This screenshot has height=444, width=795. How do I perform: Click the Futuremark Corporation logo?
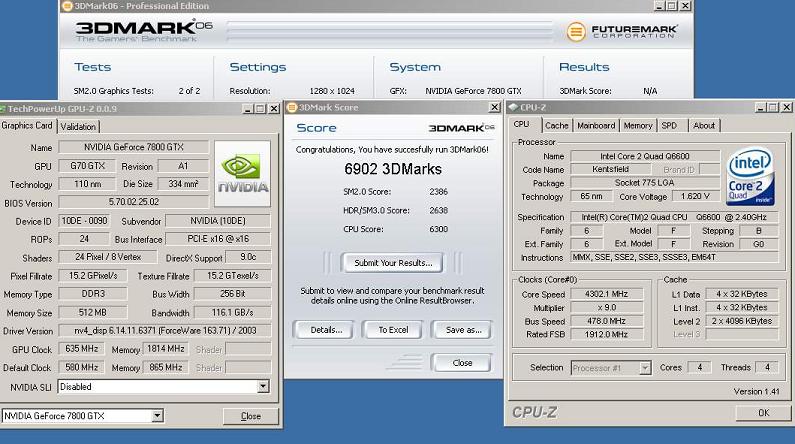click(622, 31)
